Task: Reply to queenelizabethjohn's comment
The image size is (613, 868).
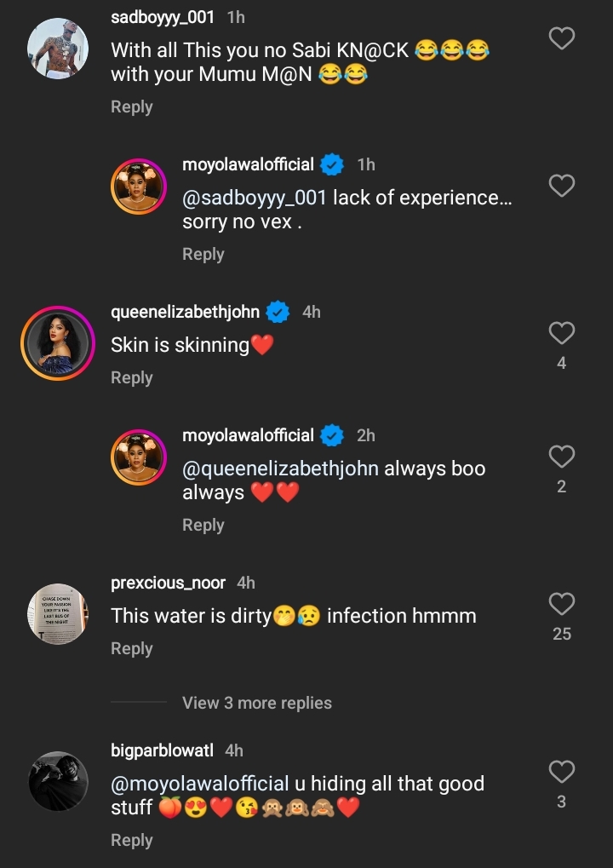Action: pos(131,377)
